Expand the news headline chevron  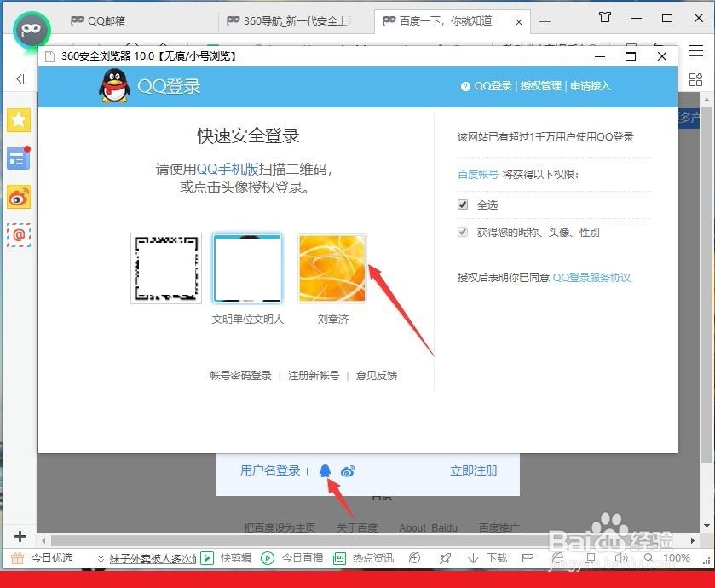101,558
